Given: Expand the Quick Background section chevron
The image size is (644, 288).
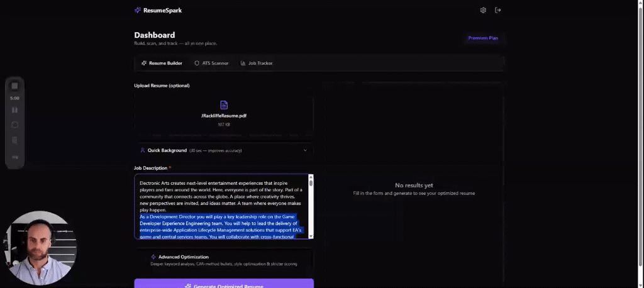Looking at the screenshot, I should pyautogui.click(x=305, y=150).
